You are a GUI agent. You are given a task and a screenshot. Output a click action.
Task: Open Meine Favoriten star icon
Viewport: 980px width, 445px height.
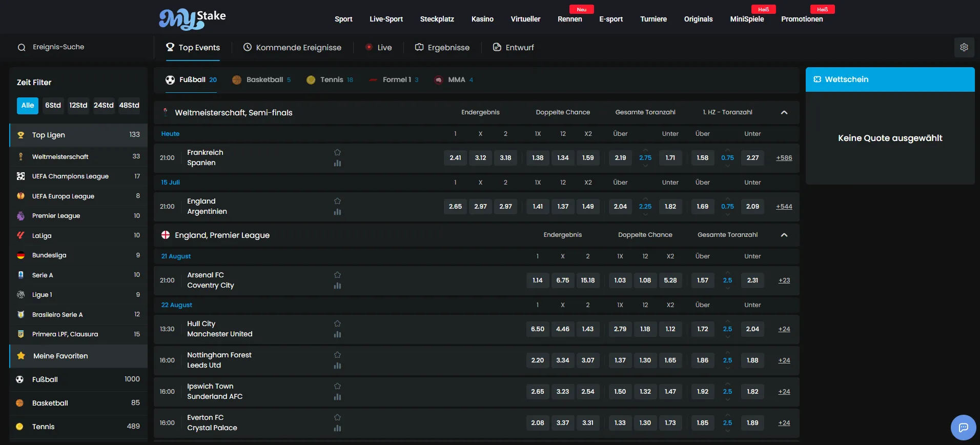tap(21, 356)
